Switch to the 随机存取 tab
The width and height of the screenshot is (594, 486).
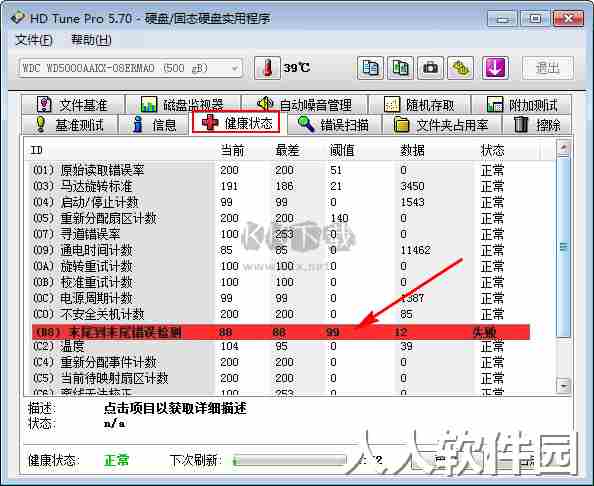point(419,105)
